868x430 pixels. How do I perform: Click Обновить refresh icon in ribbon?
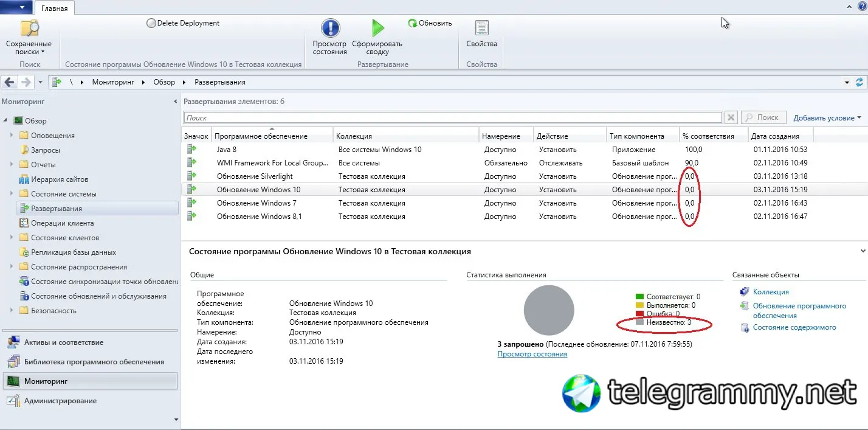413,23
